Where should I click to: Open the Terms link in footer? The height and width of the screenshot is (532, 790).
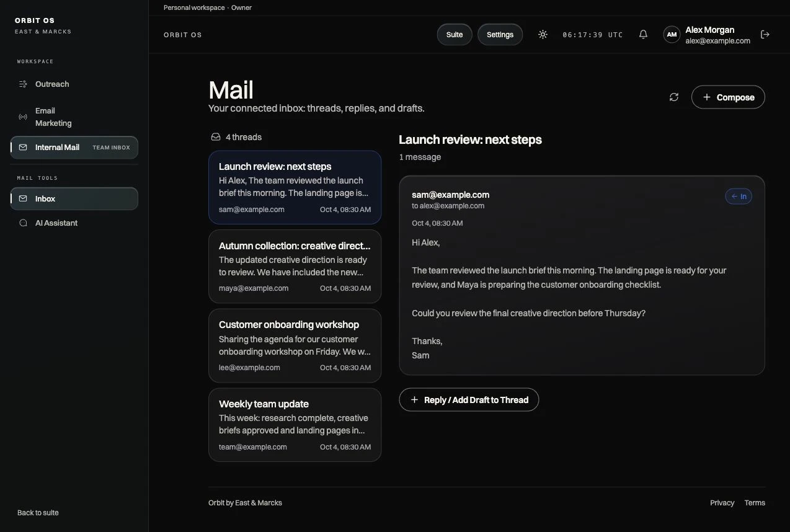(x=755, y=503)
